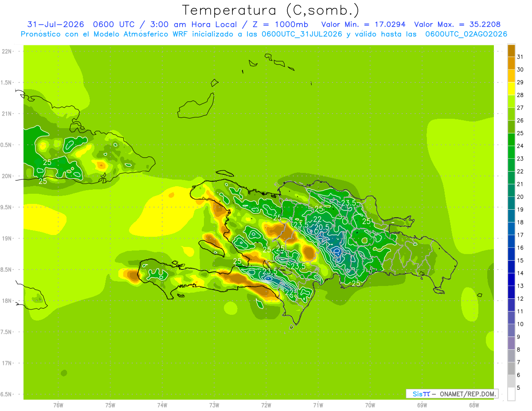Click the "76W" longitude axis label

pos(58,405)
